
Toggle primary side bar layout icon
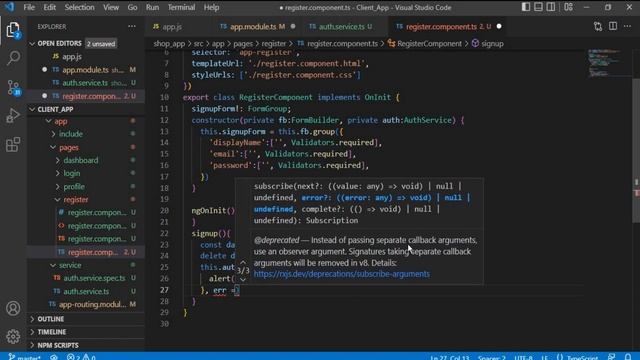[526, 7]
